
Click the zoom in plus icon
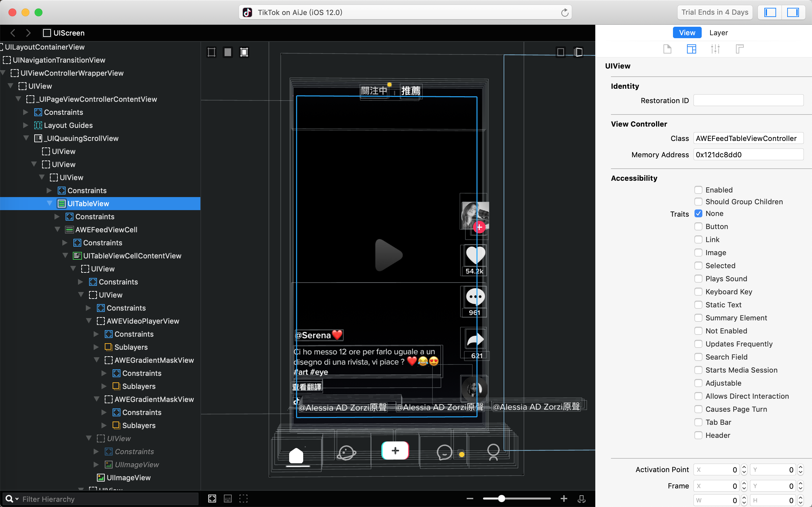point(564,499)
